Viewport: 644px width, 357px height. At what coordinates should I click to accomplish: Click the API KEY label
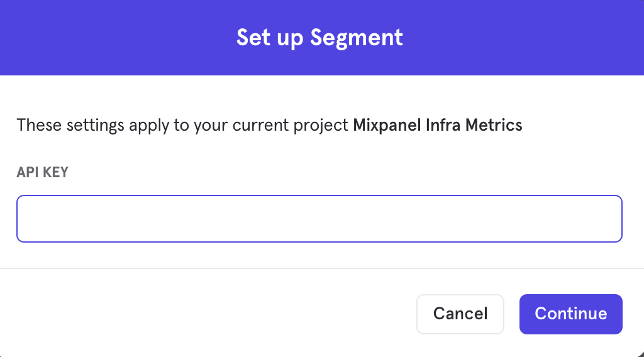pos(42,173)
